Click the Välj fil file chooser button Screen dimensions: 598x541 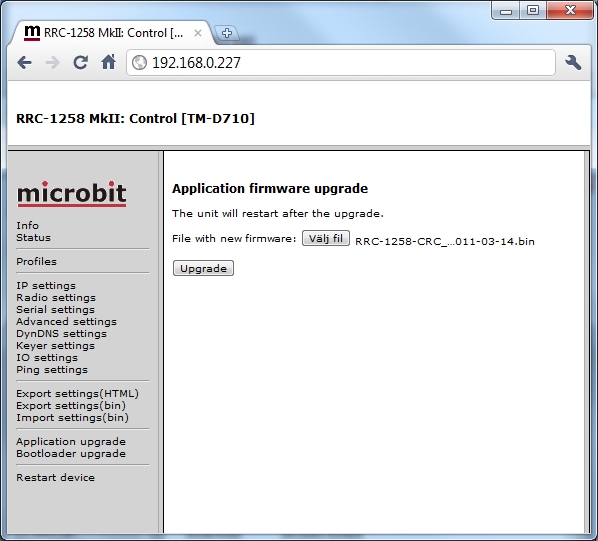(x=326, y=238)
